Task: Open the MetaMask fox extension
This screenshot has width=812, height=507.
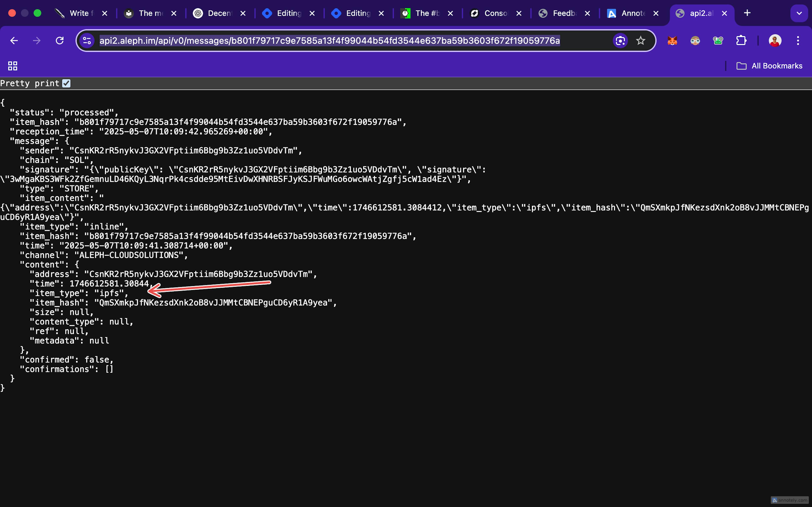Action: coord(672,41)
